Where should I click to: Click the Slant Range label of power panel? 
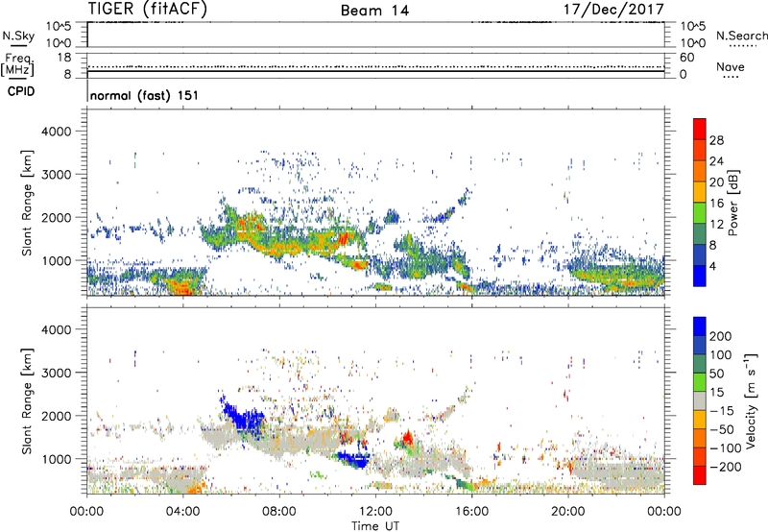click(x=27, y=203)
